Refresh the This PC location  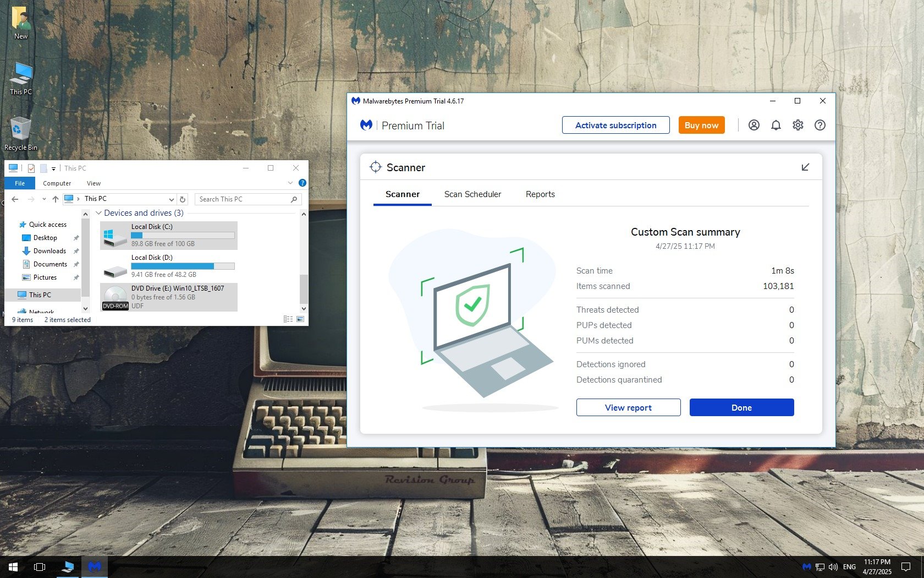[183, 199]
